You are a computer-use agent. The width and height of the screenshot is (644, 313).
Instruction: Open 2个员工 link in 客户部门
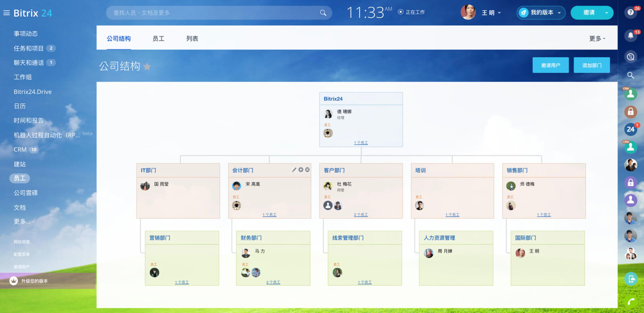point(361,215)
